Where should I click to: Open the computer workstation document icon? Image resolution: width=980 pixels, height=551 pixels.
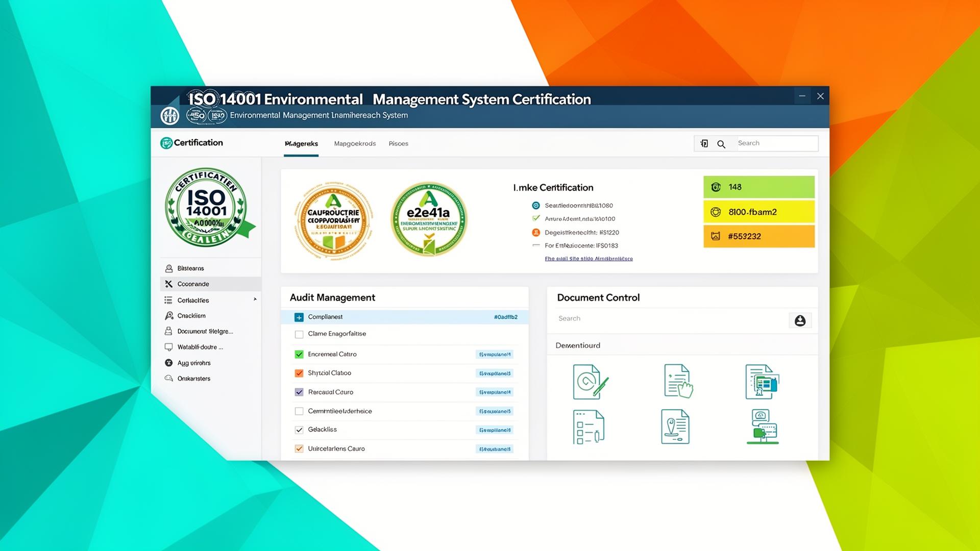pyautogui.click(x=763, y=427)
